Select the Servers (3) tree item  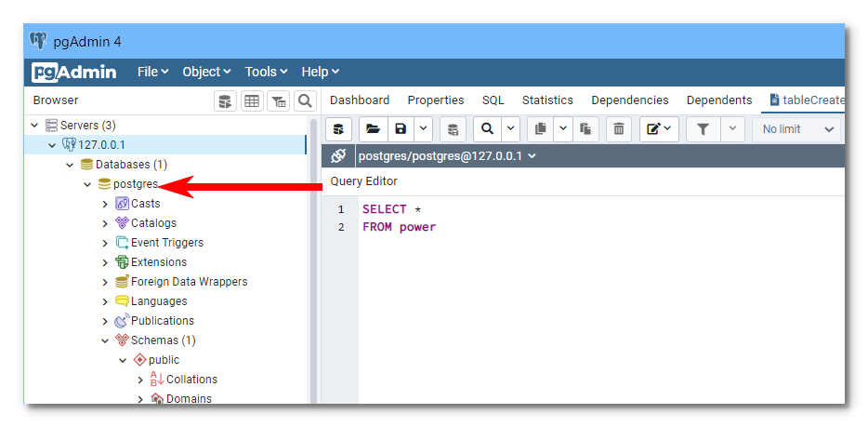(87, 126)
